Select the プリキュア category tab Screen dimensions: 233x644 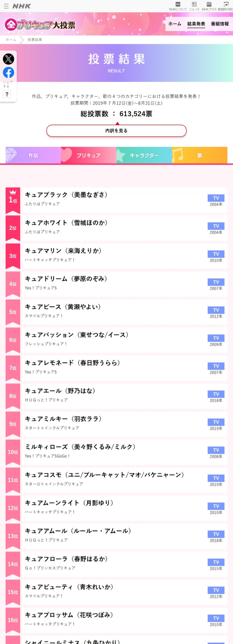[x=89, y=155]
